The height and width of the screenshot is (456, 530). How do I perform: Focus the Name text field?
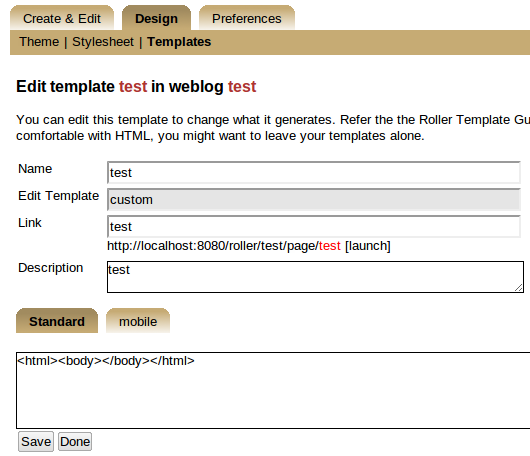click(314, 173)
